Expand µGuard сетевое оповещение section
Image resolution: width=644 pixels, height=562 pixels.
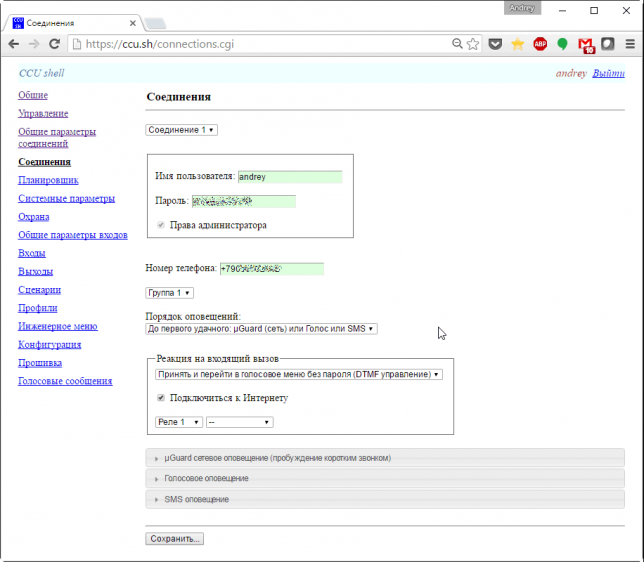tap(385, 458)
